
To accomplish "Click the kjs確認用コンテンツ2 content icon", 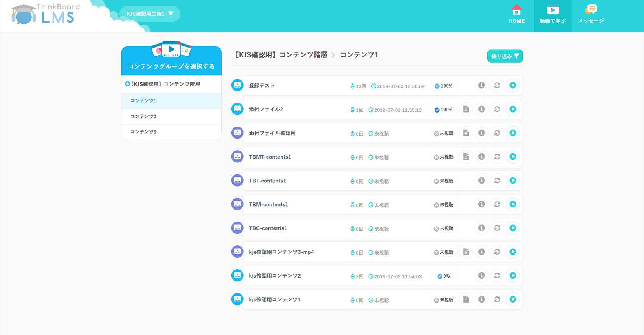I will pyautogui.click(x=237, y=276).
